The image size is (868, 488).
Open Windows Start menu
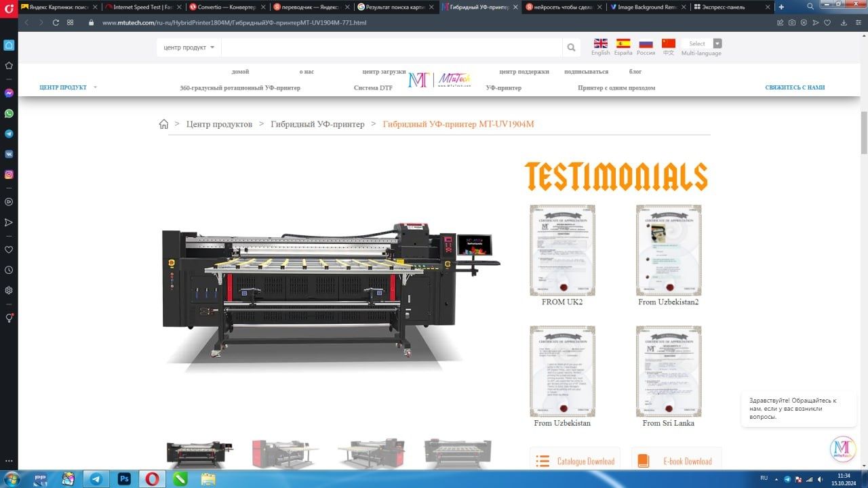click(12, 479)
